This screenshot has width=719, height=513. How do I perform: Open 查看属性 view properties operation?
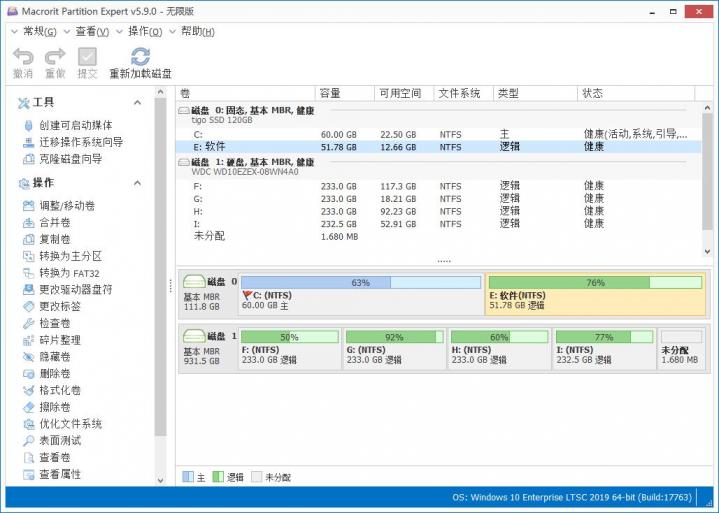coord(51,474)
